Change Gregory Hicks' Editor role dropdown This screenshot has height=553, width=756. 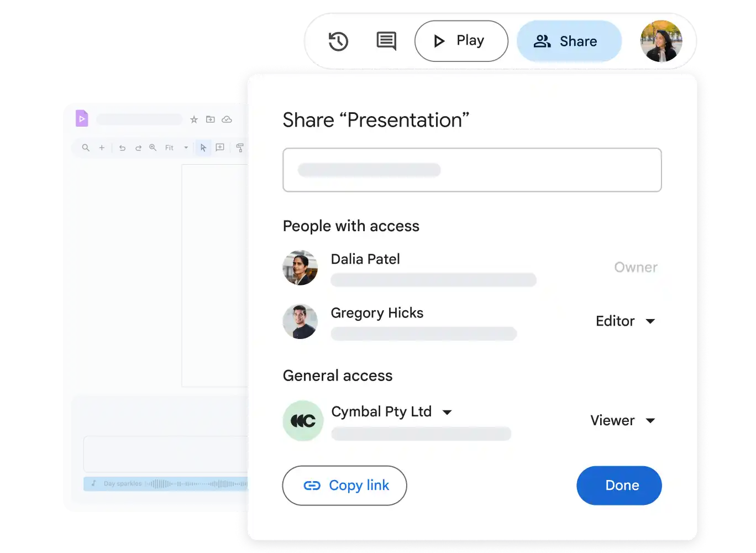pyautogui.click(x=625, y=321)
